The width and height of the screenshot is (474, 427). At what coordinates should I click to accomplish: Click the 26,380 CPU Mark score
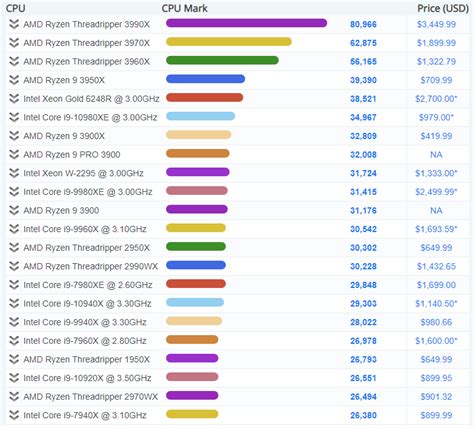(x=363, y=416)
